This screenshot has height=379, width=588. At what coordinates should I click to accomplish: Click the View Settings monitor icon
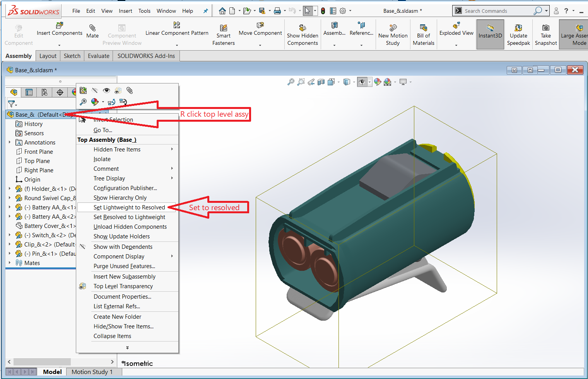pyautogui.click(x=403, y=82)
